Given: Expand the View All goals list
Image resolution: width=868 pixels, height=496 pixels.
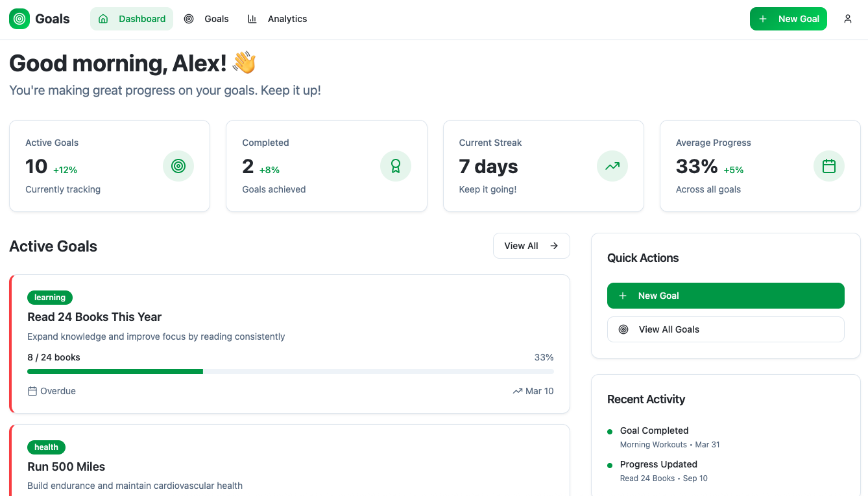Looking at the screenshot, I should (531, 246).
